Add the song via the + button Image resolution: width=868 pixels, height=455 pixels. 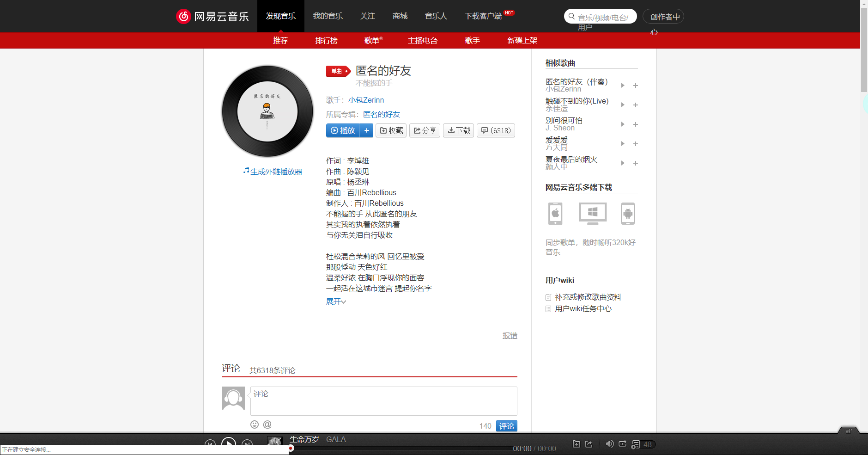coord(366,130)
